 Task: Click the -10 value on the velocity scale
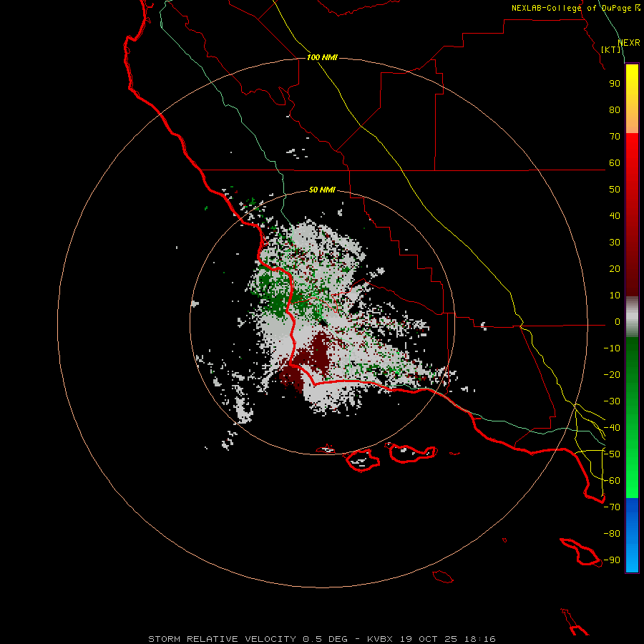click(612, 348)
